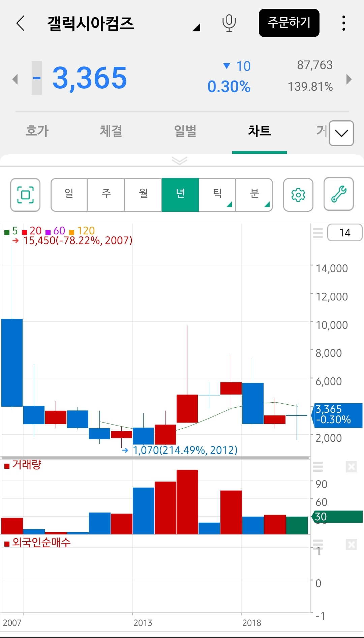Expand the tab list chevron dropdown
The height and width of the screenshot is (638, 364).
(x=341, y=133)
